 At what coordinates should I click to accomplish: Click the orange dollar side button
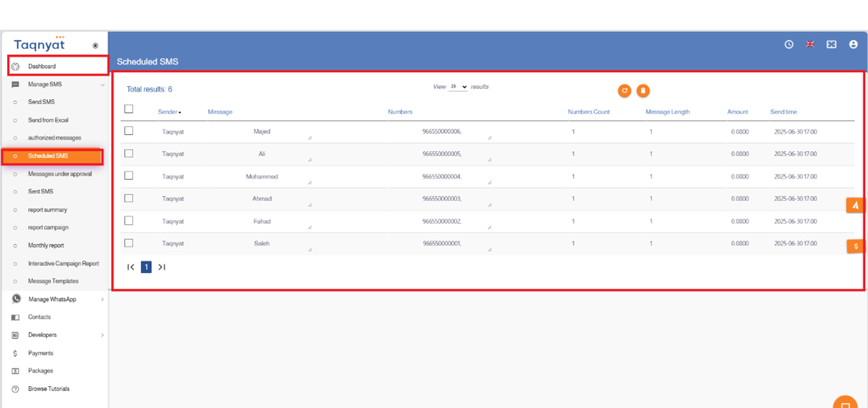coord(855,246)
